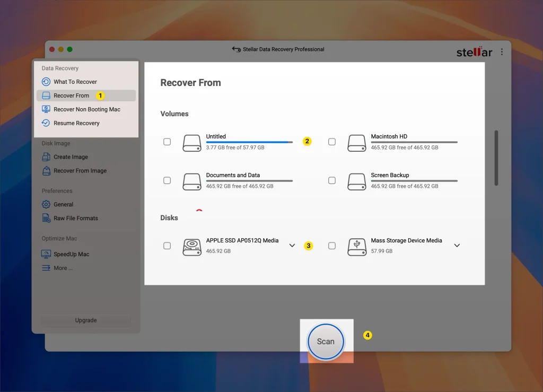Expand the APPLE SSD AP0512Q Media disk
The height and width of the screenshot is (392, 543).
coord(292,246)
